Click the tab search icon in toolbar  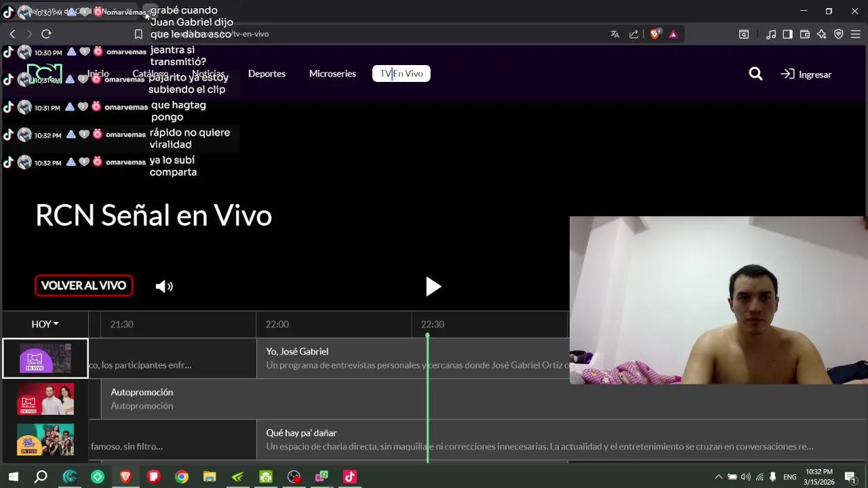[x=744, y=34]
